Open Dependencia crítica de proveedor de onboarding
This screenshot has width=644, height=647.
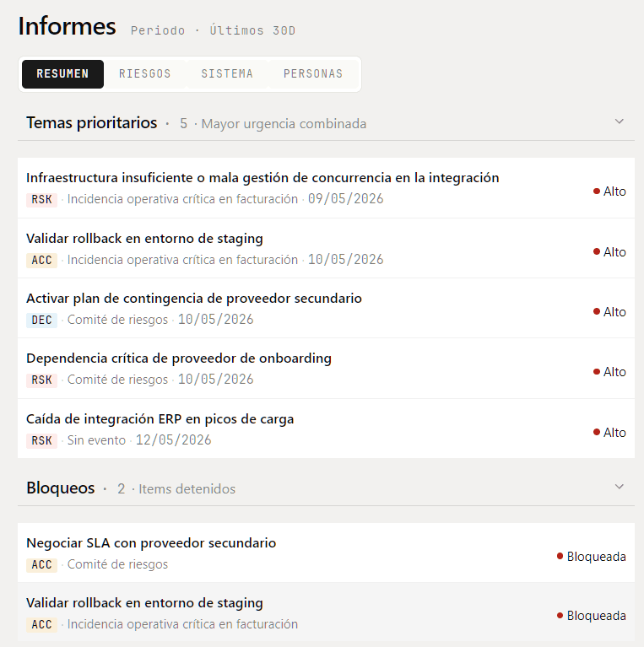point(326,369)
